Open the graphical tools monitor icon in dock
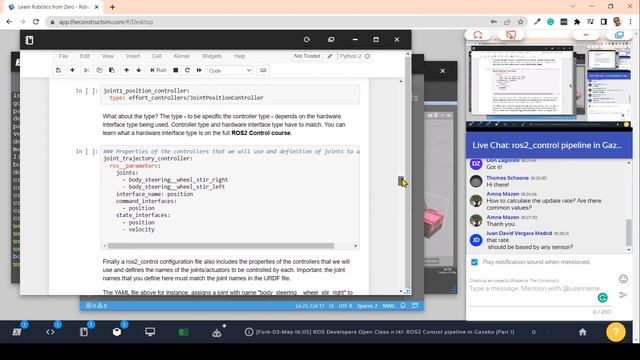The width and height of the screenshot is (640, 360). pos(150,332)
